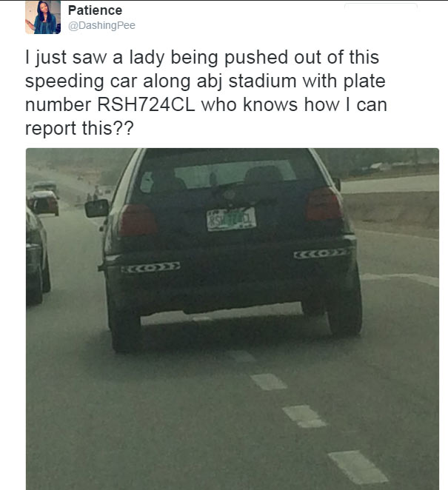Open the @DashingPee handle link
This screenshot has width=448, height=490.
pyautogui.click(x=101, y=25)
